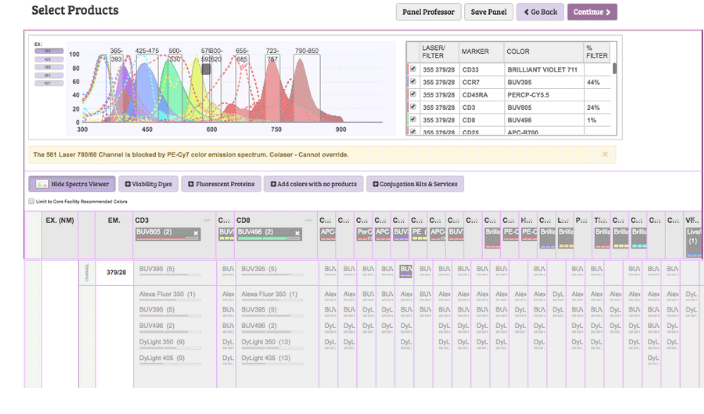Select the Live (1) viability chip
The height and width of the screenshot is (414, 704).
(x=694, y=242)
